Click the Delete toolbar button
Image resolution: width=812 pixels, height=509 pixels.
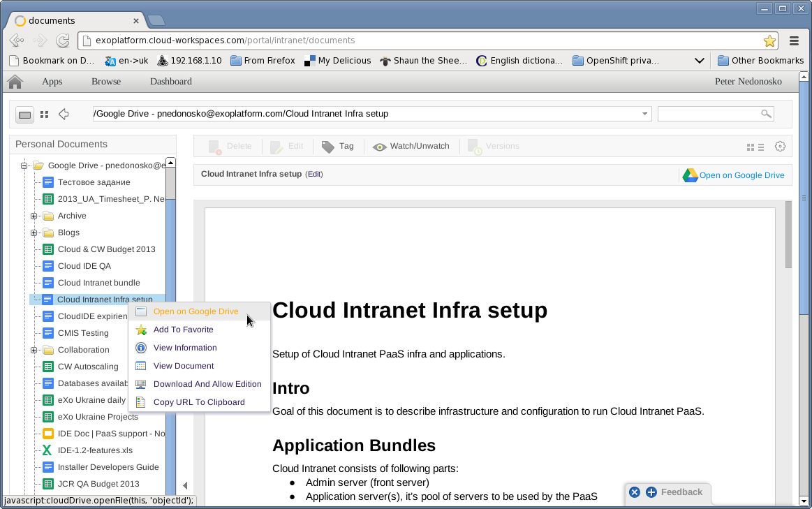point(230,147)
